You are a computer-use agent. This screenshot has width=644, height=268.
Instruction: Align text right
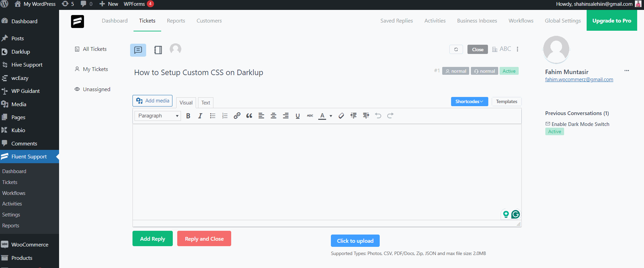pyautogui.click(x=286, y=116)
